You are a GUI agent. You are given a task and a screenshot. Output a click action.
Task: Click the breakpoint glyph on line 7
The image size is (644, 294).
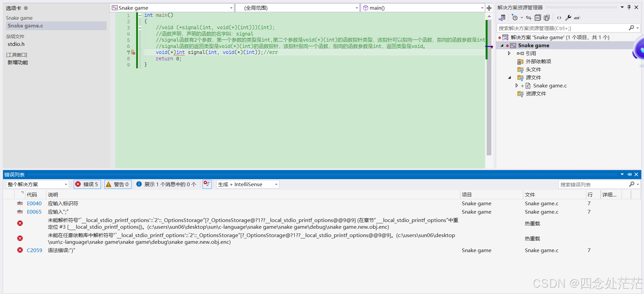click(x=133, y=52)
